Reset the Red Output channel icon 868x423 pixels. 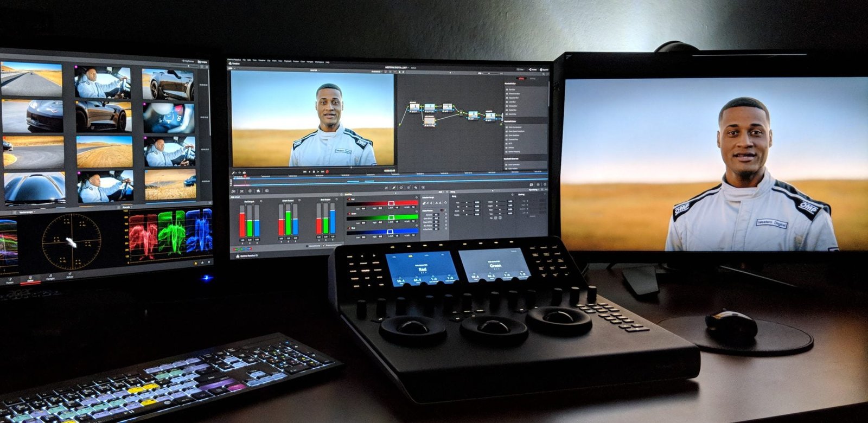(x=261, y=201)
